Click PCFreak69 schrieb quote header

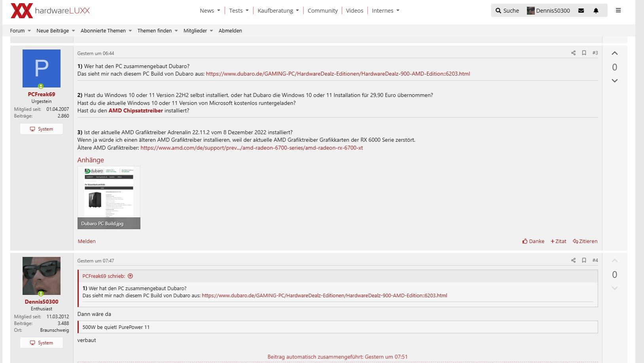[104, 276]
